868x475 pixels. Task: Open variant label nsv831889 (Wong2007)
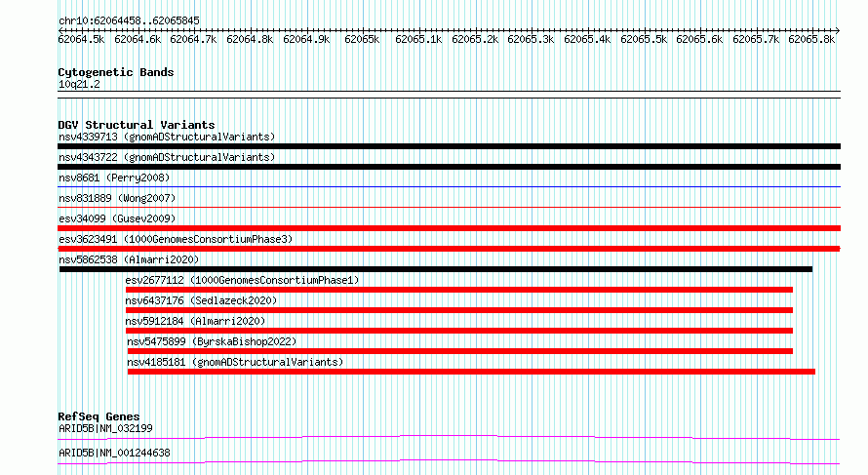coord(117,198)
